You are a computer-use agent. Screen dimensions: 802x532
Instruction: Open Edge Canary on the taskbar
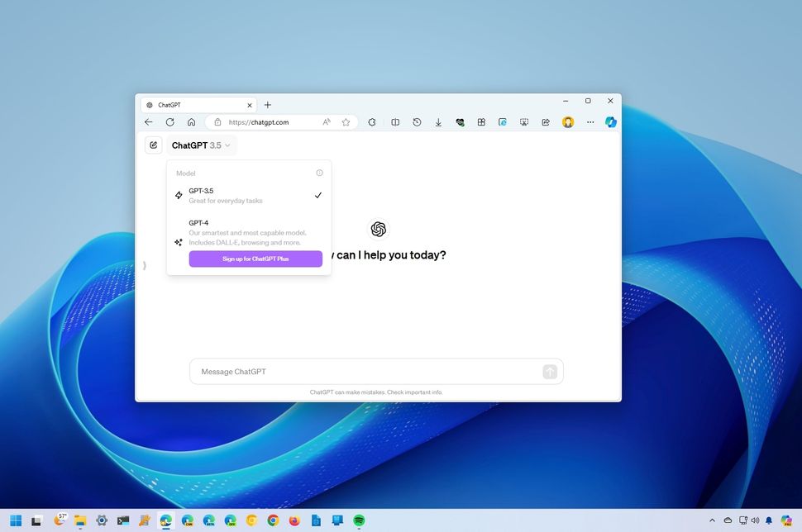(x=187, y=520)
